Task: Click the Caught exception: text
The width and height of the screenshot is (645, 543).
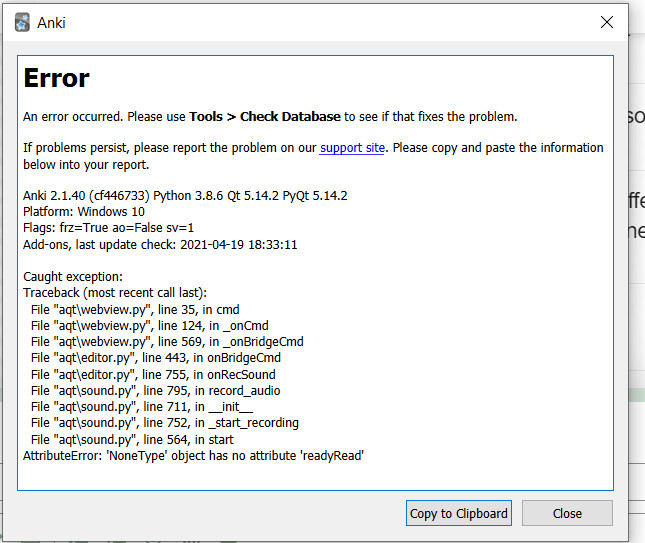Action: click(73, 276)
